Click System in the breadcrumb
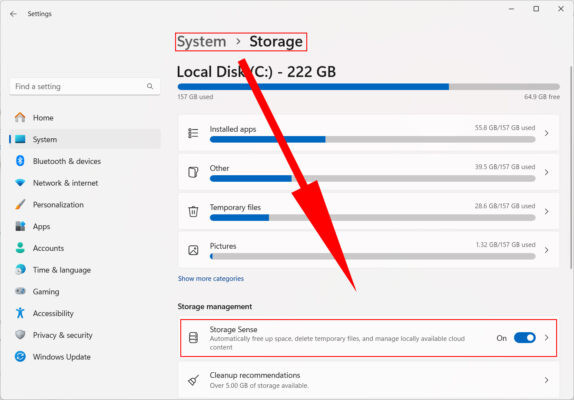The image size is (574, 400). [x=202, y=42]
